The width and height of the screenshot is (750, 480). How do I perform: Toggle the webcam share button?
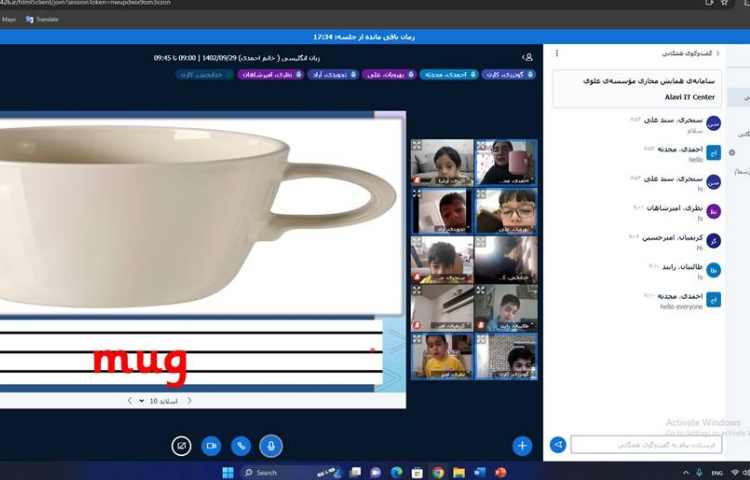[x=211, y=446]
